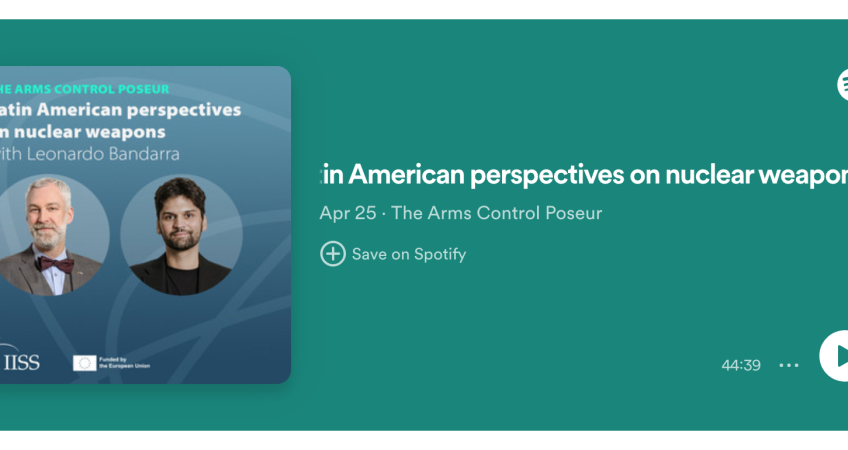
Task: Select the Save on Spotify label
Action: [x=409, y=254]
